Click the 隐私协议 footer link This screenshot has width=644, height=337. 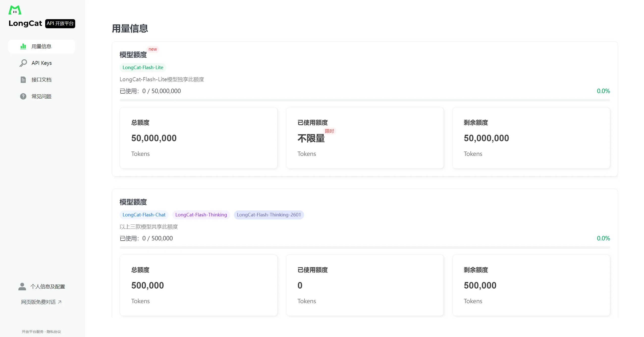pos(54,332)
